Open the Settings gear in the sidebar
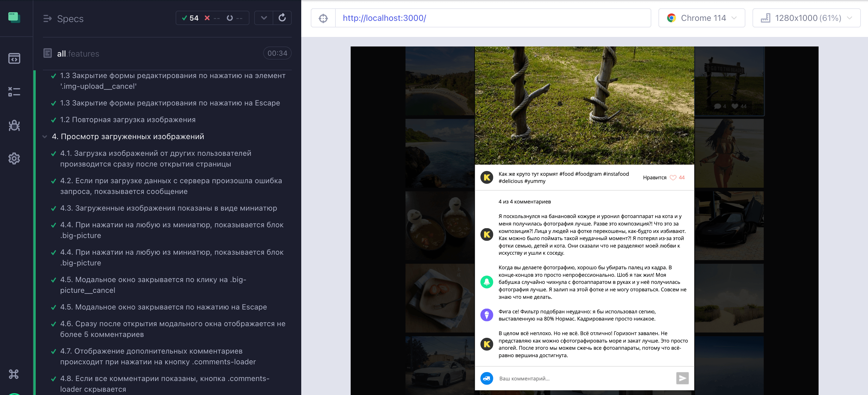Viewport: 868px width, 395px height. (14, 158)
